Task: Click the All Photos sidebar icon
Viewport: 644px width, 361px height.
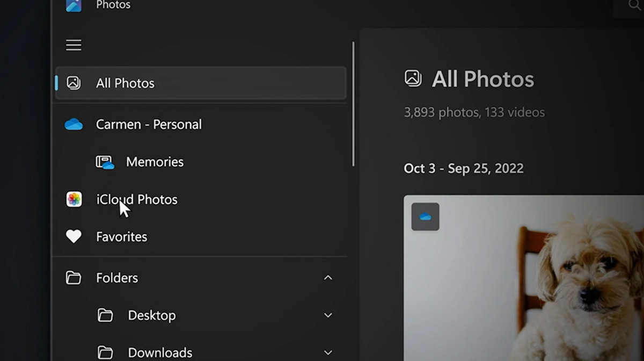Action: [x=74, y=83]
